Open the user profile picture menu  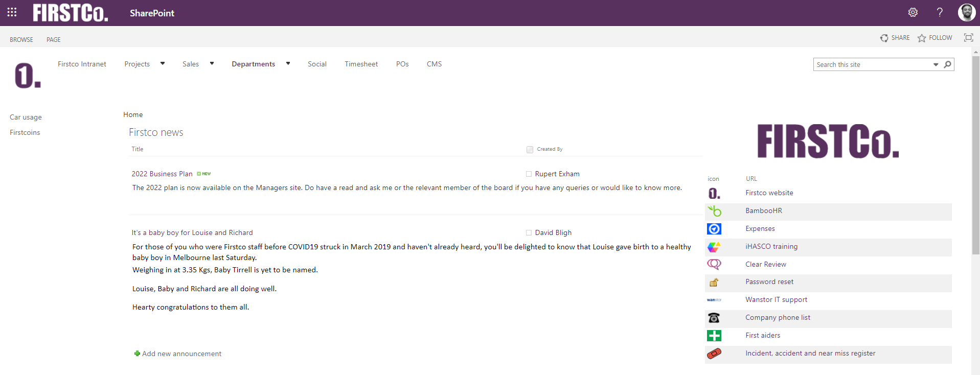pos(966,12)
